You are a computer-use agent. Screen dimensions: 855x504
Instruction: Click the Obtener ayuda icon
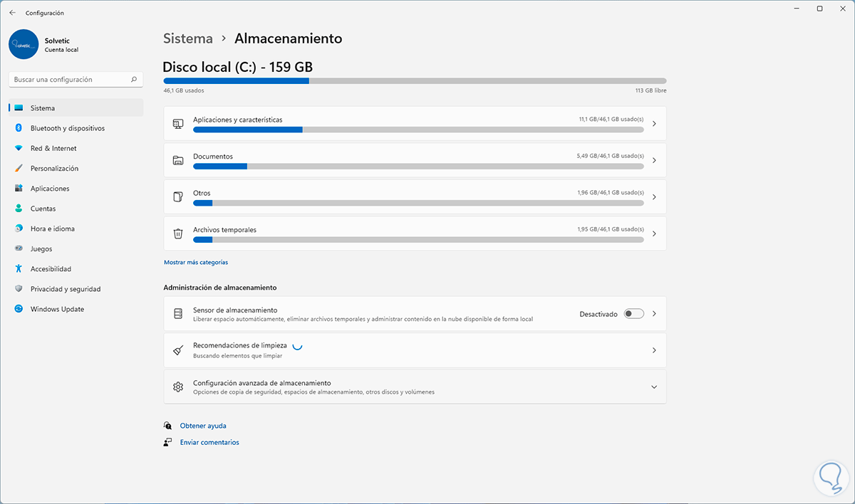[167, 426]
